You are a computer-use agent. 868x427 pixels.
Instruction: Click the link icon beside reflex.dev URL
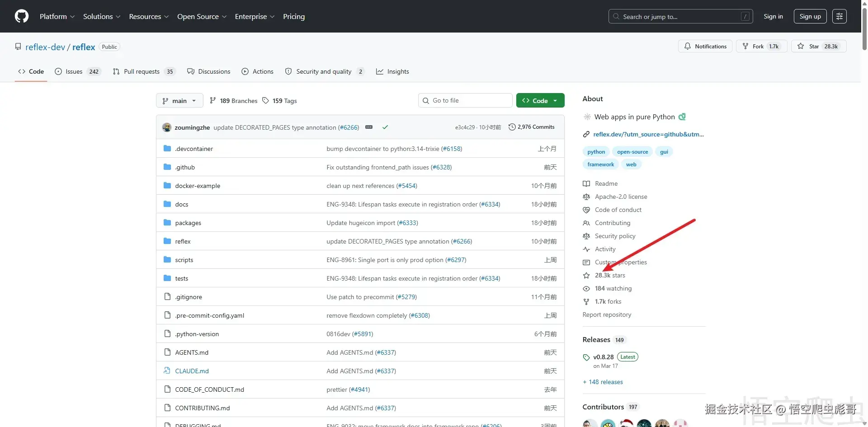[586, 134]
